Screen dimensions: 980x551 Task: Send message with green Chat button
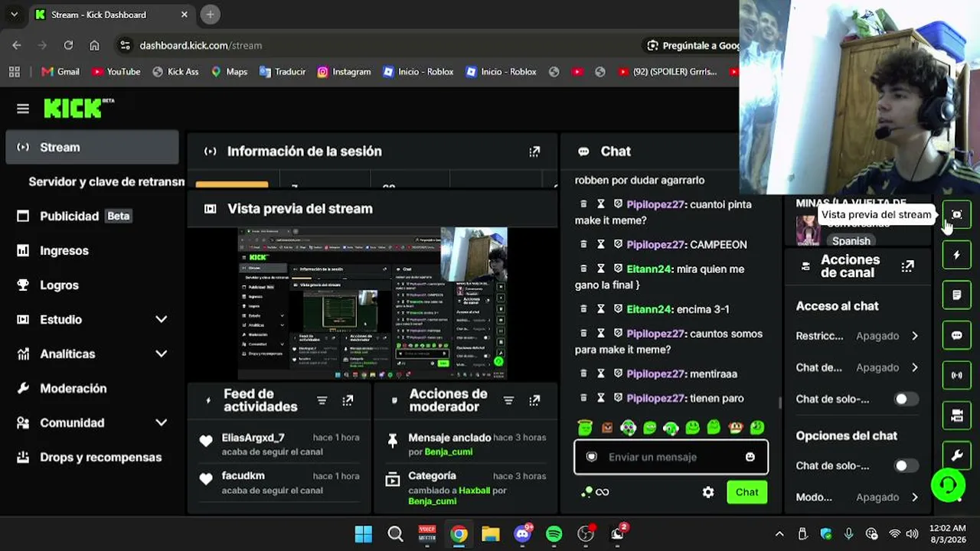pyautogui.click(x=746, y=492)
